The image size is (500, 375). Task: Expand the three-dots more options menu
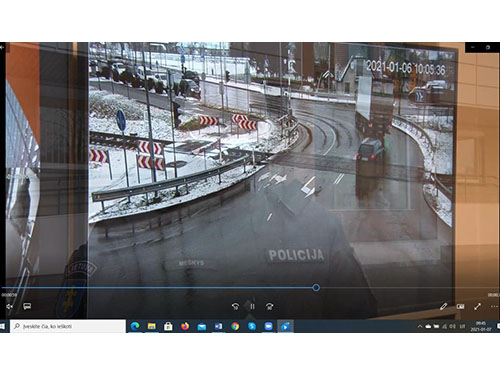point(494,306)
